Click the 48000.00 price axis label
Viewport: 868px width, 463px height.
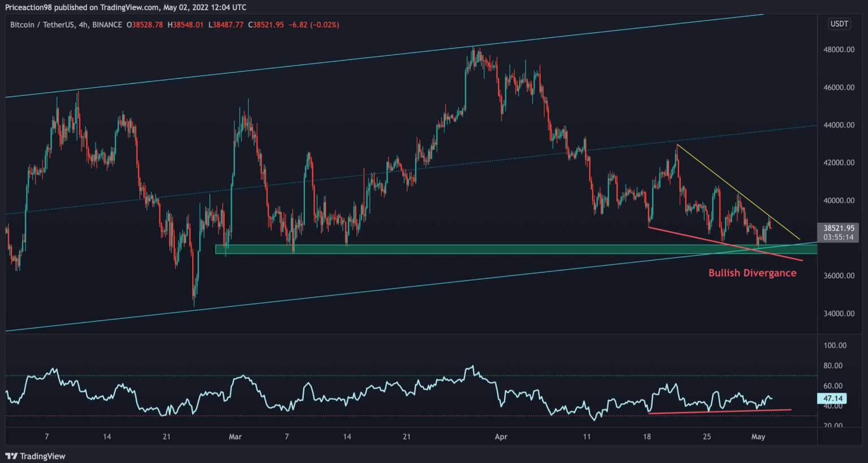pos(838,50)
